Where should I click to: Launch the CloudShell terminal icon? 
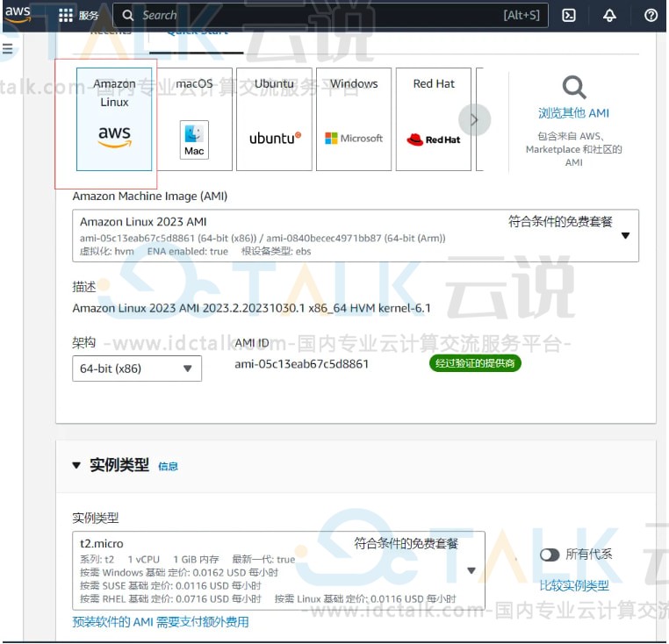(569, 15)
